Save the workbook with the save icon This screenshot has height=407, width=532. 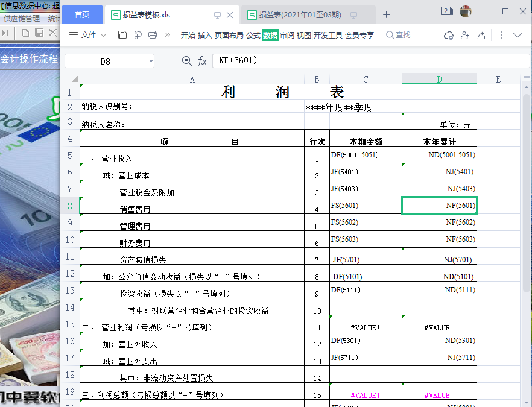122,34
